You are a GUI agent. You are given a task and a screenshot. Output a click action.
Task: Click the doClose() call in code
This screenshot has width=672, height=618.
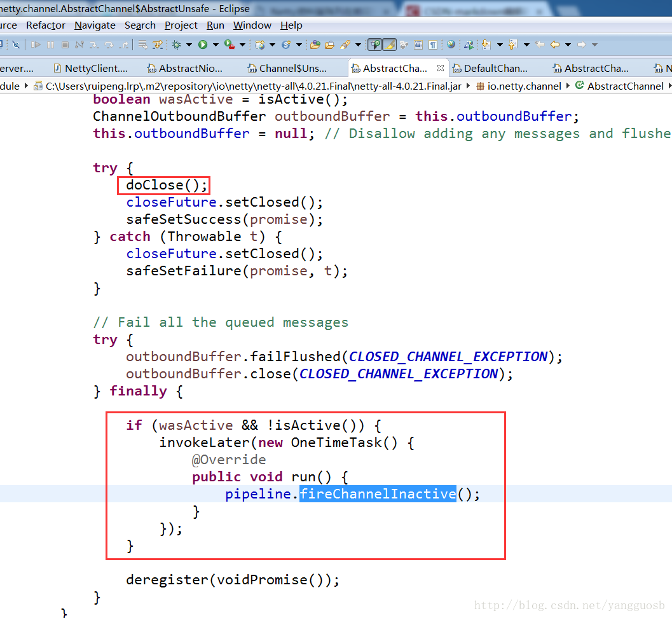167,185
